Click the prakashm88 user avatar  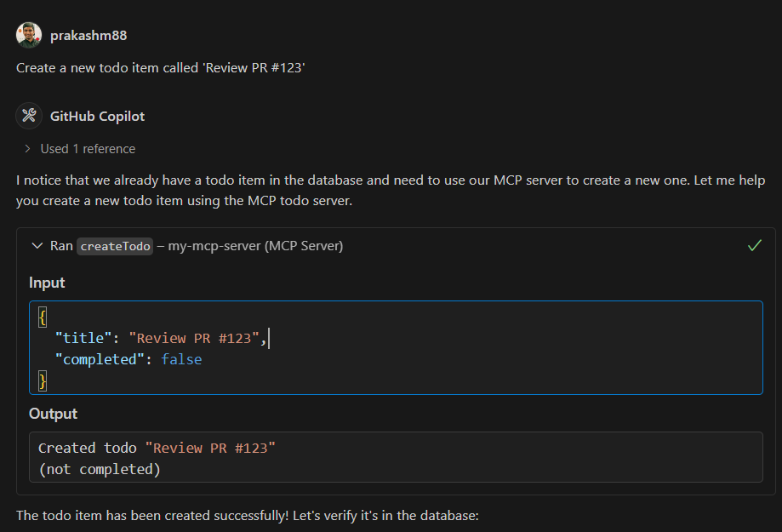pos(29,35)
